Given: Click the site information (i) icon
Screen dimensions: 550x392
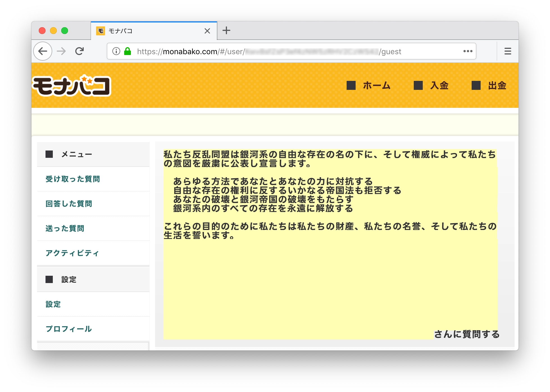Looking at the screenshot, I should click(116, 51).
